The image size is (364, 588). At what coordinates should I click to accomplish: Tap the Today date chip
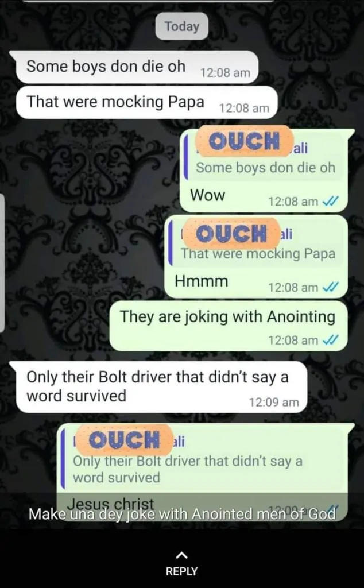(x=182, y=26)
